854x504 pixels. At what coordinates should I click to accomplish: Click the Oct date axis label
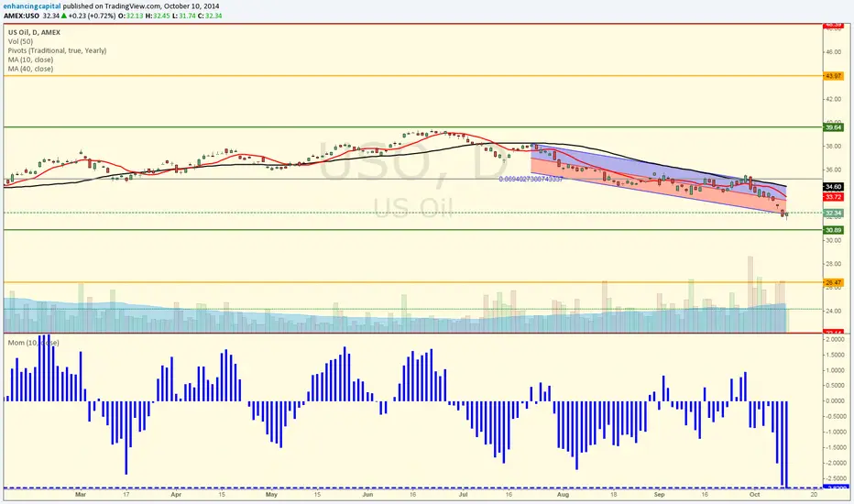point(754,495)
